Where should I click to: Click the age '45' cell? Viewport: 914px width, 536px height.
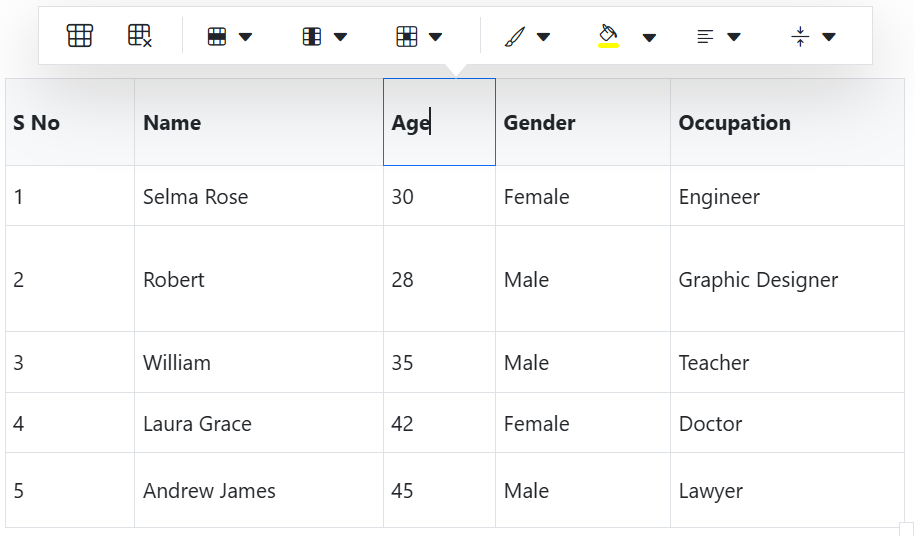pos(440,491)
